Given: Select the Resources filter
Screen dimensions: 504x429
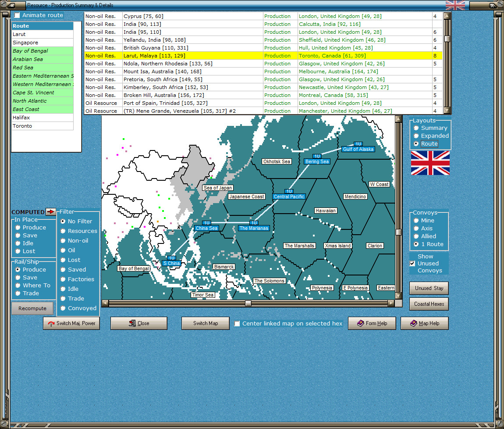Looking at the screenshot, I should pyautogui.click(x=63, y=231).
